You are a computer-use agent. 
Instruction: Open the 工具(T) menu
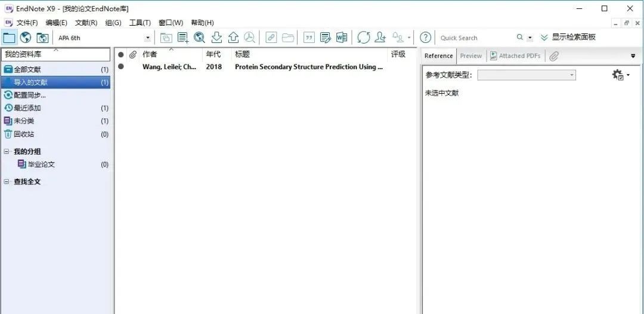(140, 23)
